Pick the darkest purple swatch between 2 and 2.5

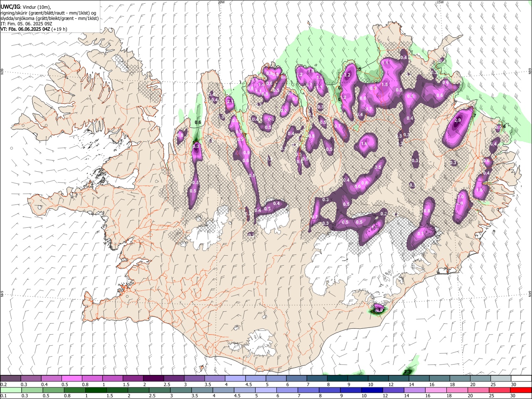click(x=153, y=378)
